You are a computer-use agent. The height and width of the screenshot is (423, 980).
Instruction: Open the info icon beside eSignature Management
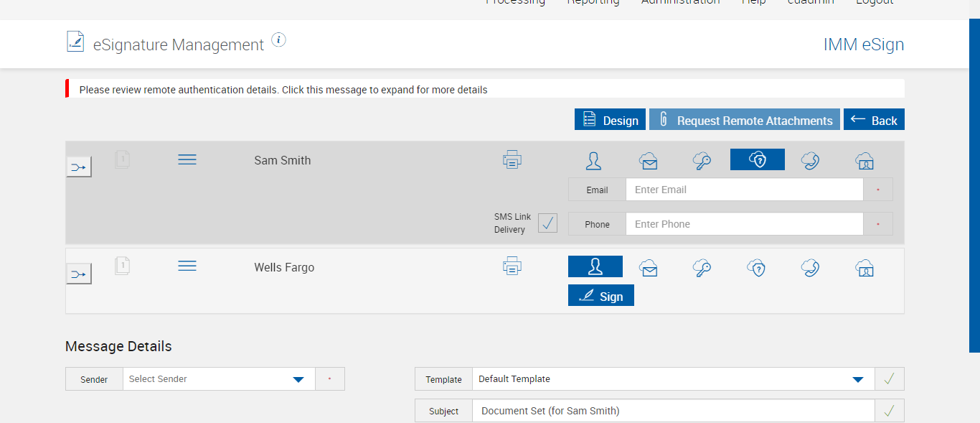pos(279,40)
